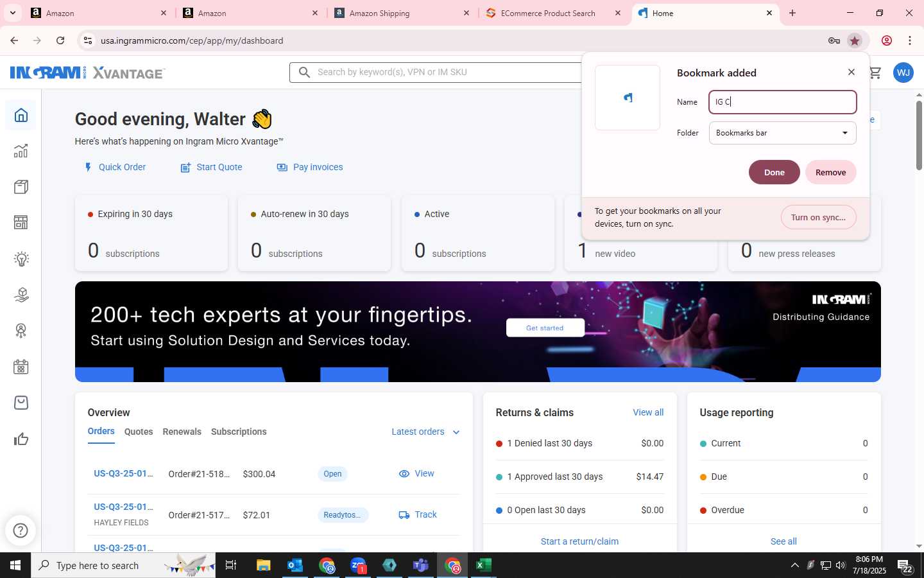The height and width of the screenshot is (578, 924).
Task: Open the award ribbon sidebar icon
Action: pyautogui.click(x=21, y=331)
